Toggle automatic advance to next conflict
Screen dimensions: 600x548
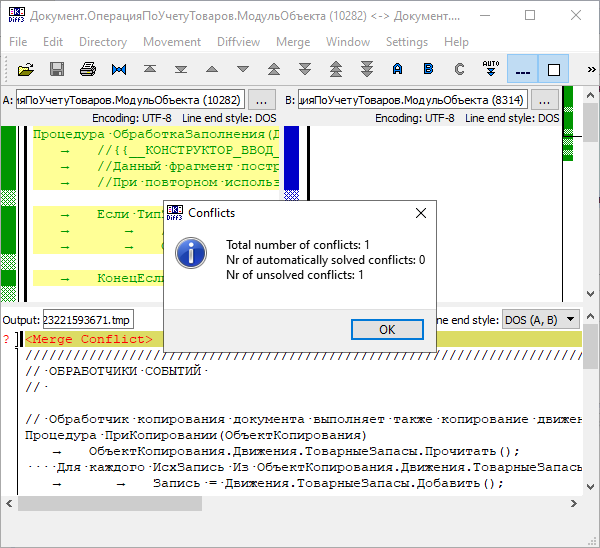491,69
